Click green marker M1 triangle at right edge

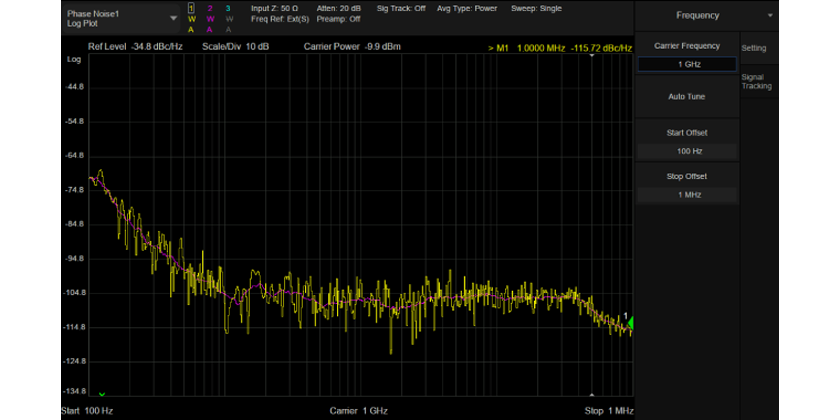coord(629,322)
